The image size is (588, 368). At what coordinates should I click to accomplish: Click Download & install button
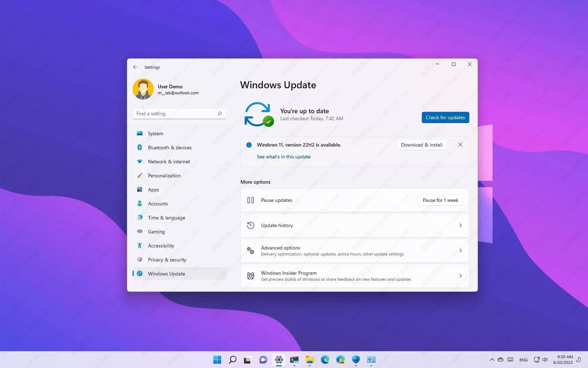(x=421, y=145)
